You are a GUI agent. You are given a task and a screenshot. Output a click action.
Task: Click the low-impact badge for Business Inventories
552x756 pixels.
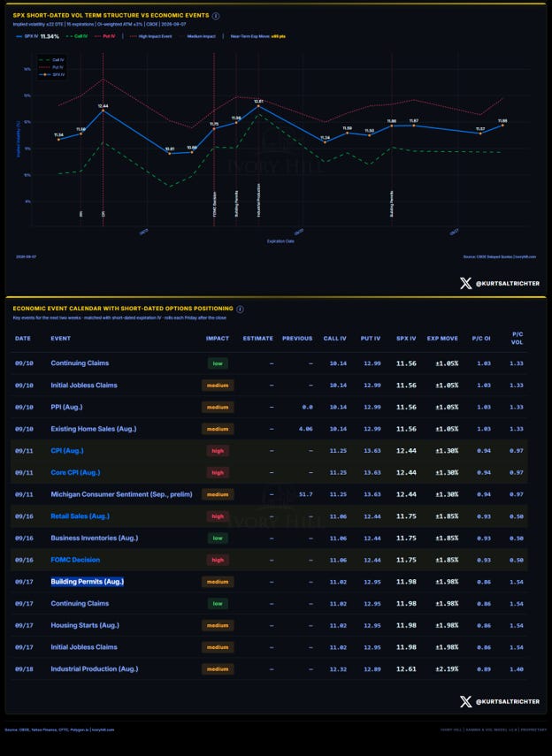(x=218, y=538)
